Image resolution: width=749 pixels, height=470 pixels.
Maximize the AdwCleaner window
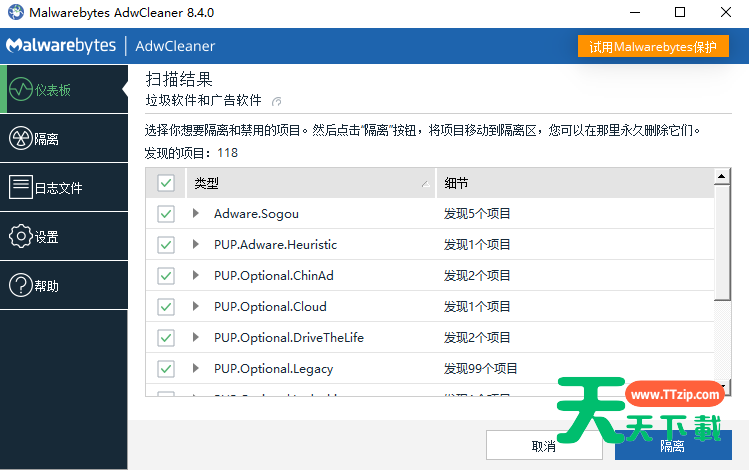pos(680,12)
